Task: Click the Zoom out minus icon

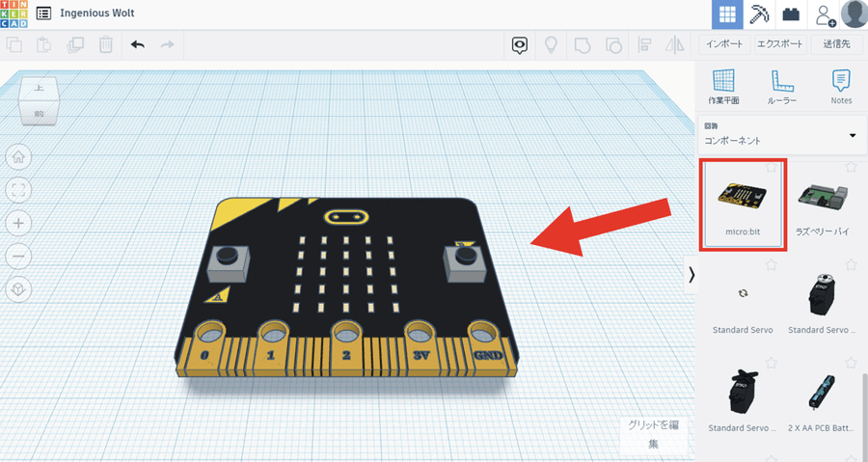Action: coord(18,257)
